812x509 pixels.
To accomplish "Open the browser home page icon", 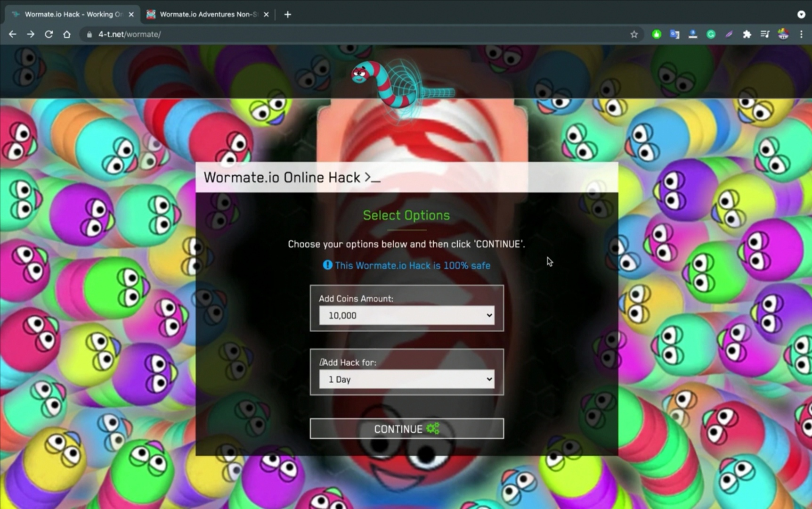I will coord(67,34).
